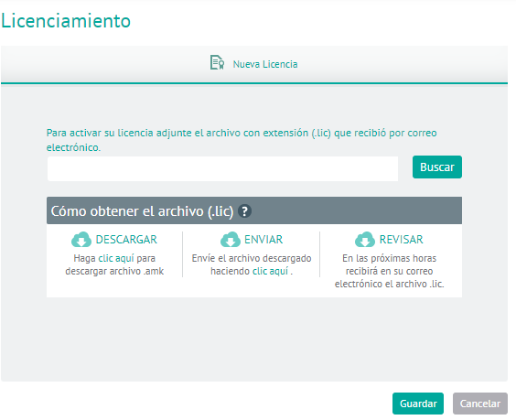
Task: Click the help question mark icon
Action: click(244, 211)
